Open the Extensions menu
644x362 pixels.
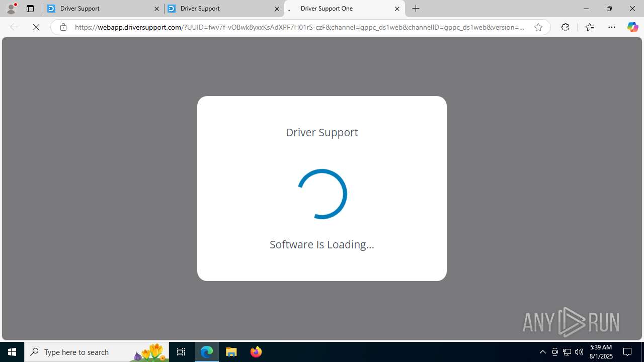click(565, 27)
